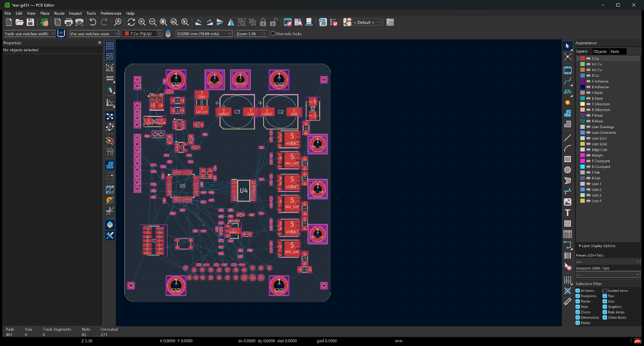Viewport: 644px width, 346px height.
Task: Open the File menu
Action: [8, 13]
